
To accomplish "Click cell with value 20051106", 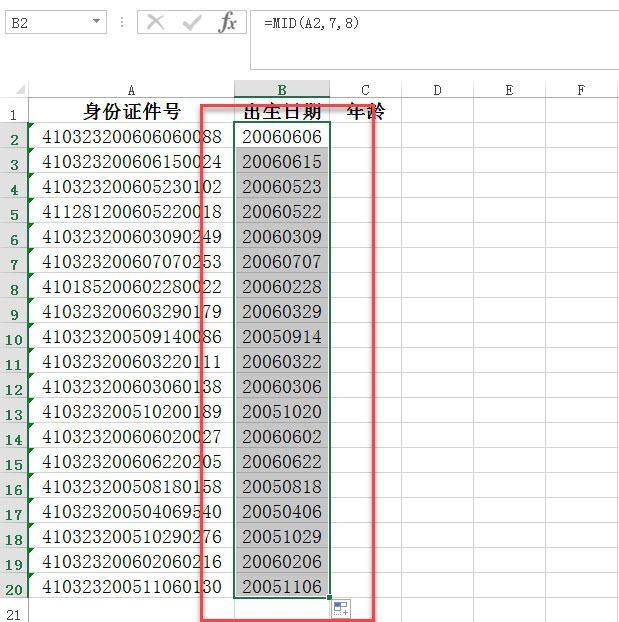I will [x=282, y=586].
